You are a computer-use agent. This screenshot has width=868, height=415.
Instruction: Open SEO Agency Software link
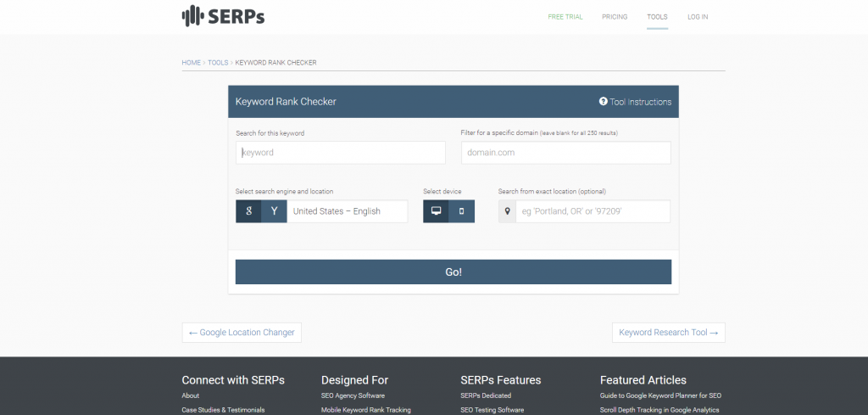(353, 395)
